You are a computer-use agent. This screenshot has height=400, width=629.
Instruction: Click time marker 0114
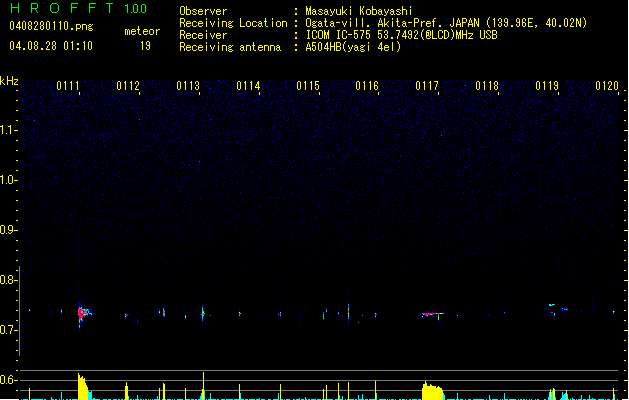click(x=248, y=86)
